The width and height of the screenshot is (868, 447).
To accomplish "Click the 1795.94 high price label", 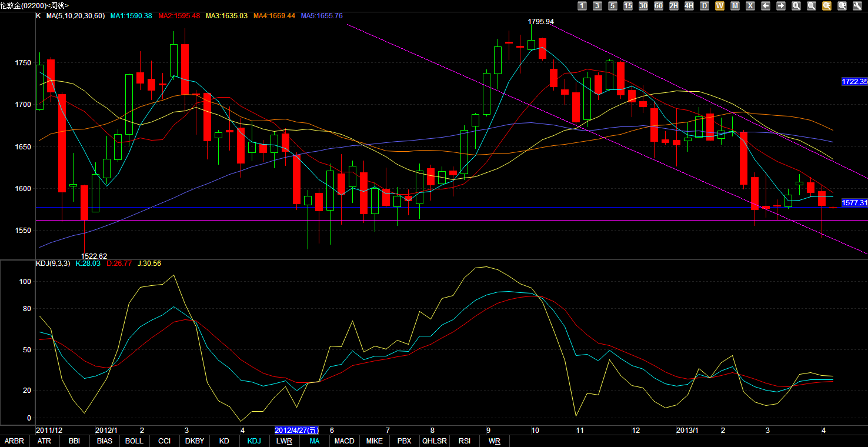I will point(541,21).
